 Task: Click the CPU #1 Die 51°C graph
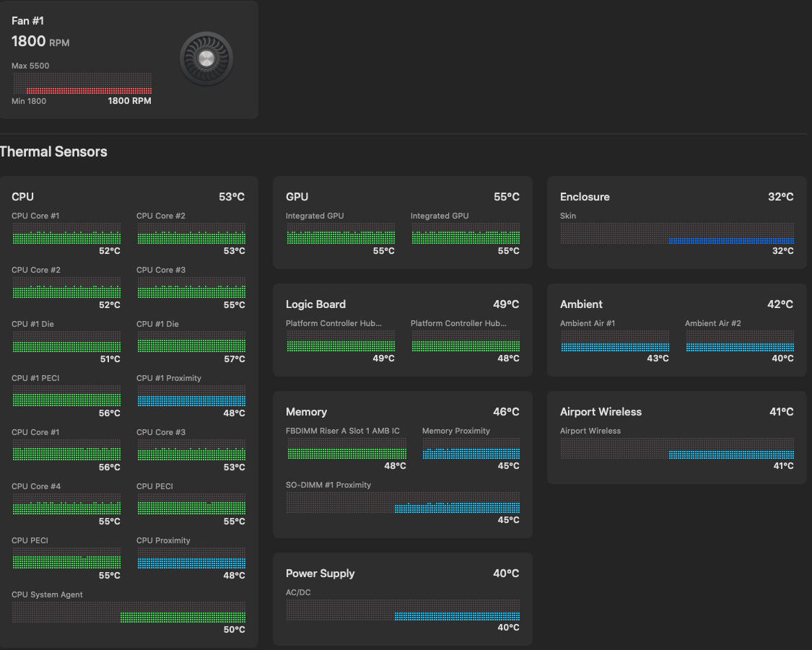pyautogui.click(x=67, y=342)
